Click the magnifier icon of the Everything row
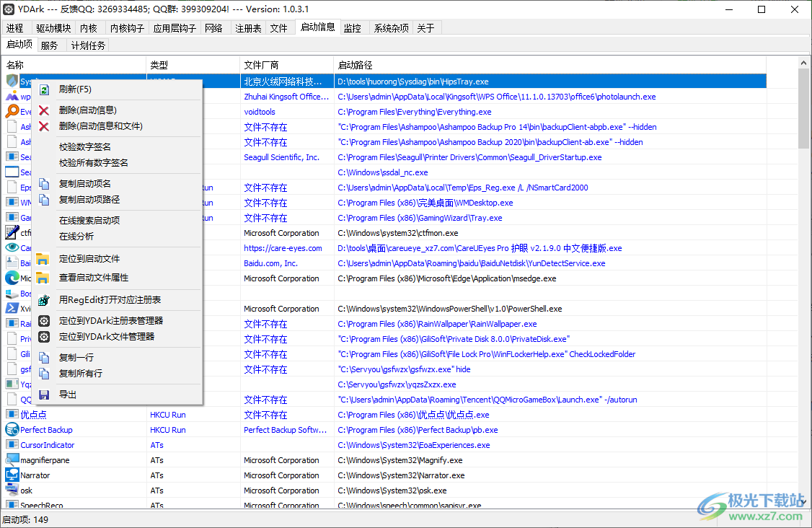This screenshot has height=528, width=812. 12,111
